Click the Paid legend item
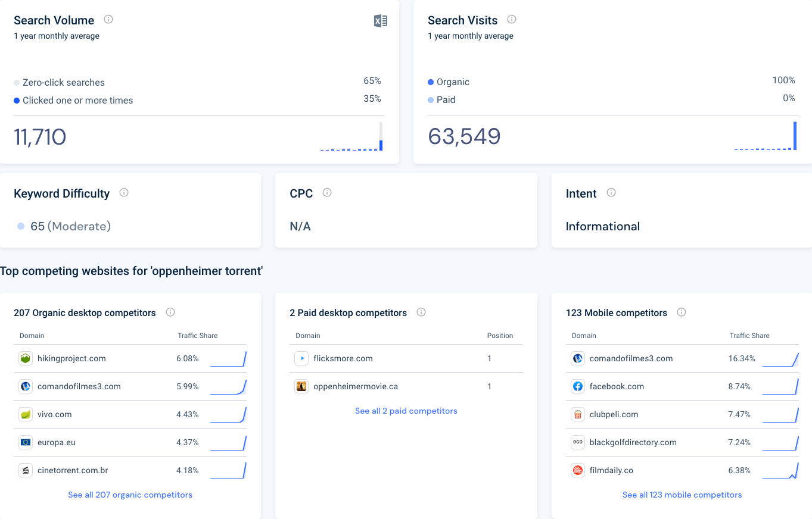 coord(441,99)
